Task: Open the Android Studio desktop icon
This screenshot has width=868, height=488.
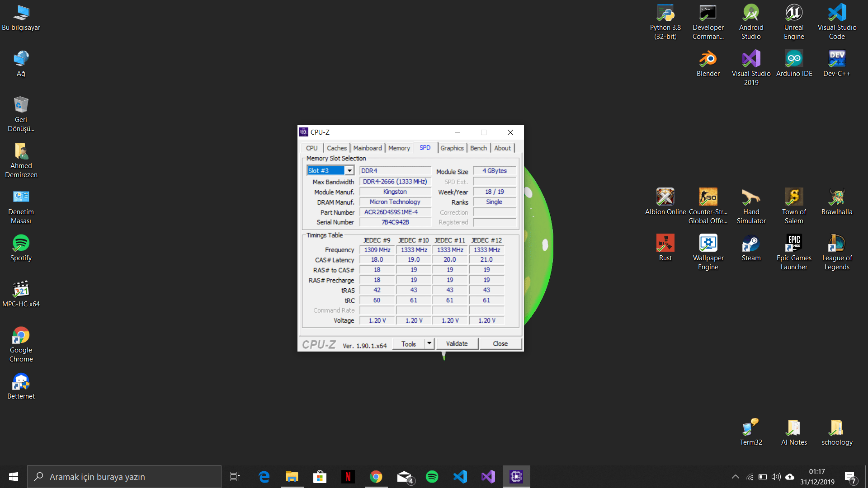Action: [751, 13]
